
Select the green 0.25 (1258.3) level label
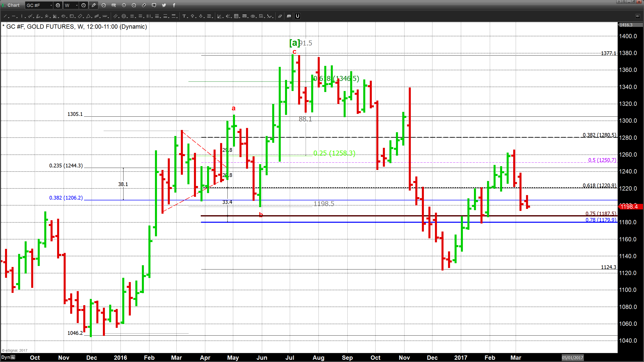[x=334, y=153]
